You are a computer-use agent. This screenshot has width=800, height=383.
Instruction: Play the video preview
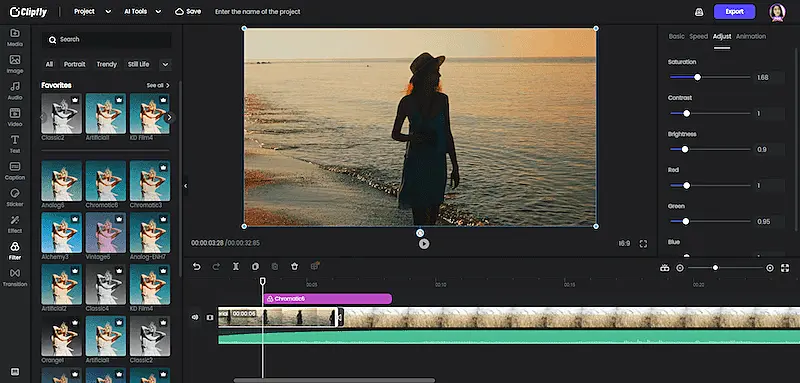424,244
